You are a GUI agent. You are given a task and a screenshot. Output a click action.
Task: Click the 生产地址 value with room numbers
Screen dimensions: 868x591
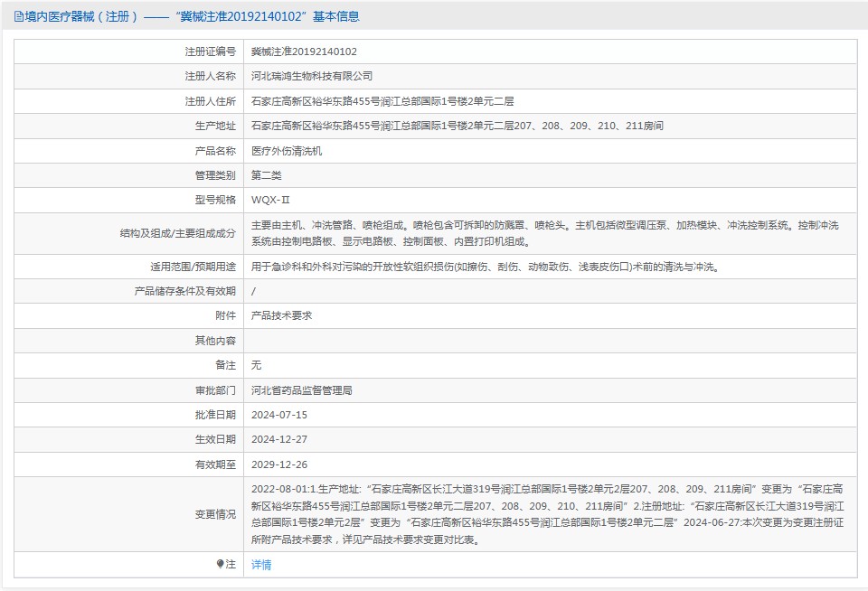(457, 126)
